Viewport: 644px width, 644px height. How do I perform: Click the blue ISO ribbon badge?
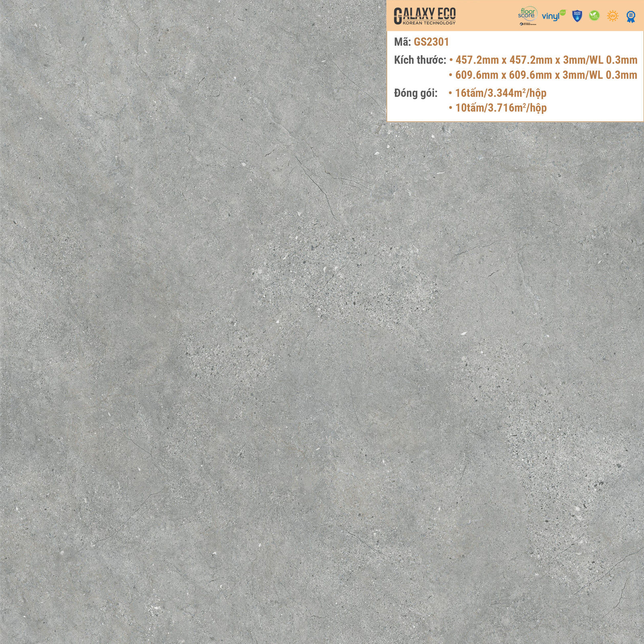pyautogui.click(x=630, y=16)
